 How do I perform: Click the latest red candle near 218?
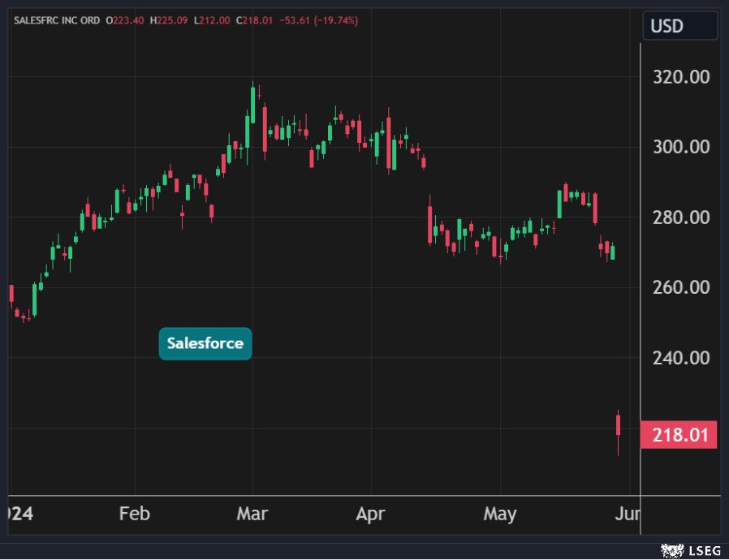coord(619,425)
